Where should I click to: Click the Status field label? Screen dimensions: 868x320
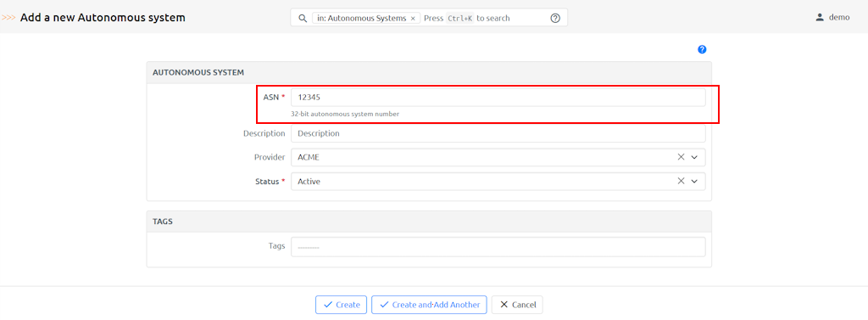tap(270, 182)
